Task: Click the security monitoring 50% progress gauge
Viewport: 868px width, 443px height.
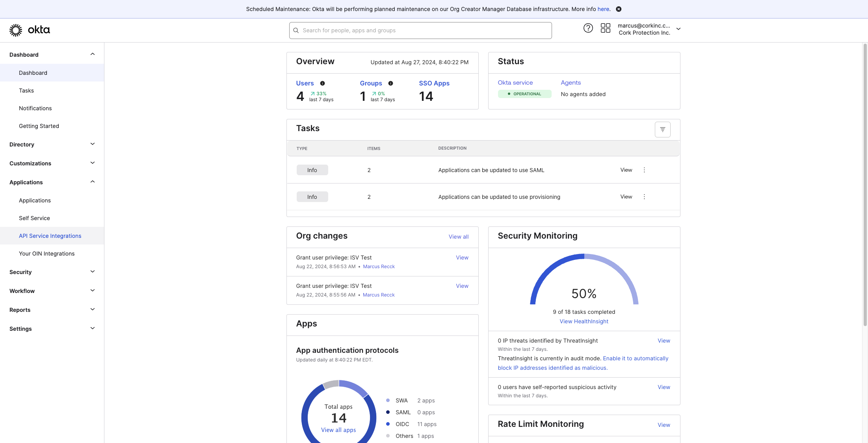Action: click(x=584, y=279)
